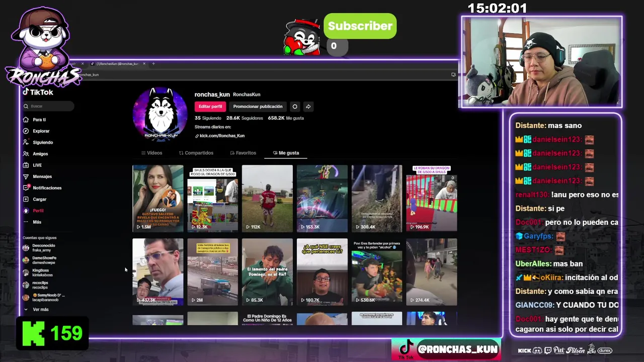Click the Amigos people icon

click(x=26, y=154)
